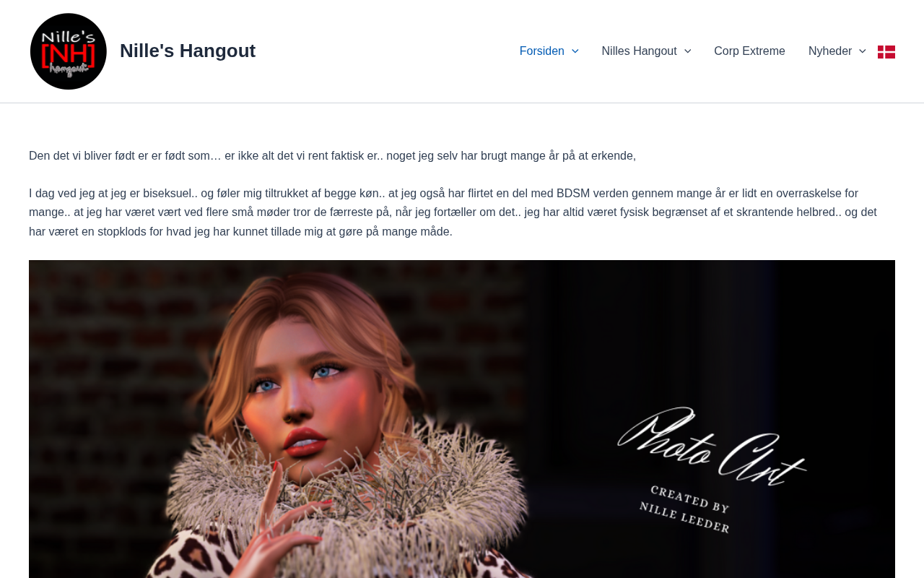The image size is (924, 578).
Task: Click the 'Created by Nille Leeder' caption
Action: coord(684,509)
